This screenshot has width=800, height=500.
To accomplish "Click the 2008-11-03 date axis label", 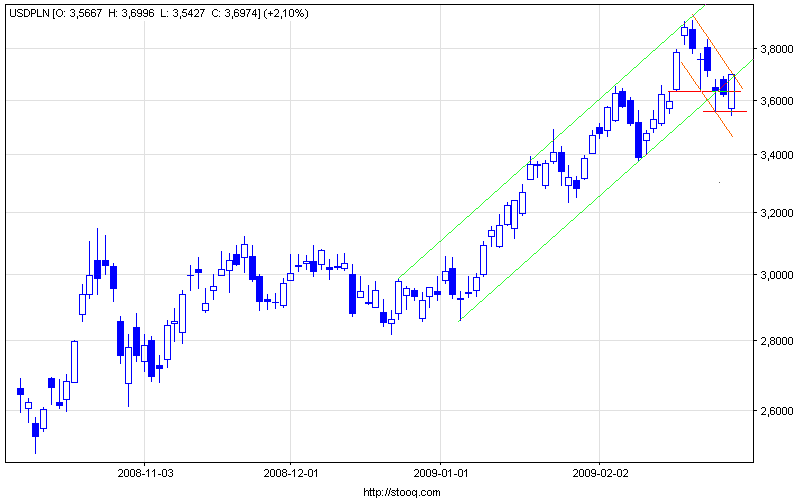I will pos(145,473).
